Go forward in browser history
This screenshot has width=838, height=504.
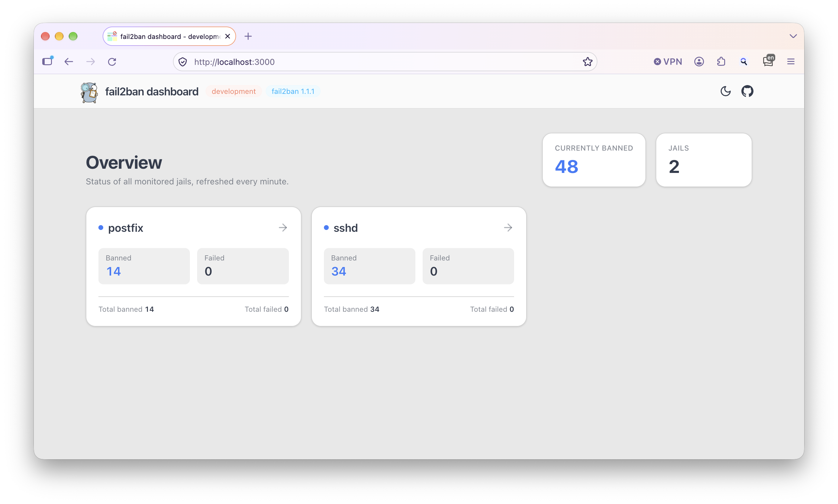click(90, 62)
